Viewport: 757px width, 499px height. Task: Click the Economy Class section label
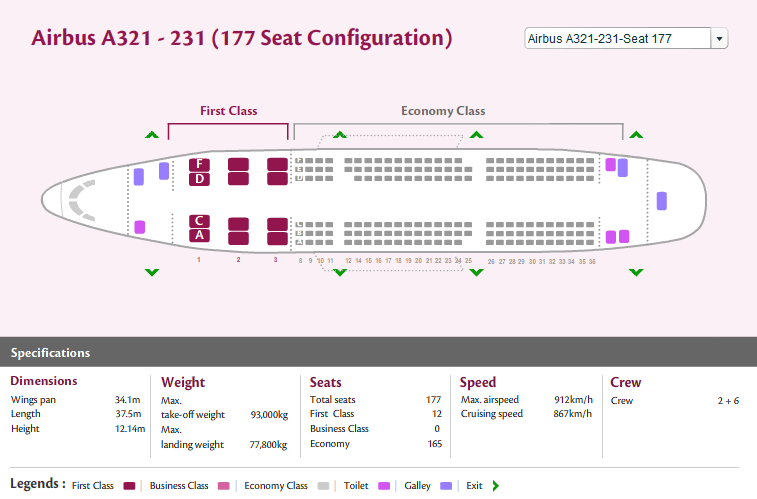[x=443, y=111]
